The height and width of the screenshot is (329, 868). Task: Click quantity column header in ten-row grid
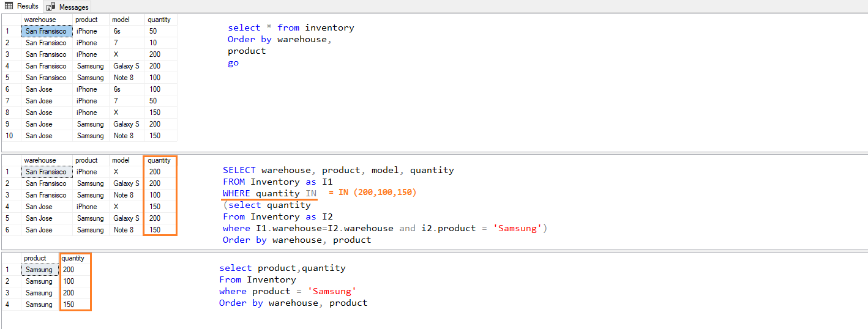(x=162, y=20)
